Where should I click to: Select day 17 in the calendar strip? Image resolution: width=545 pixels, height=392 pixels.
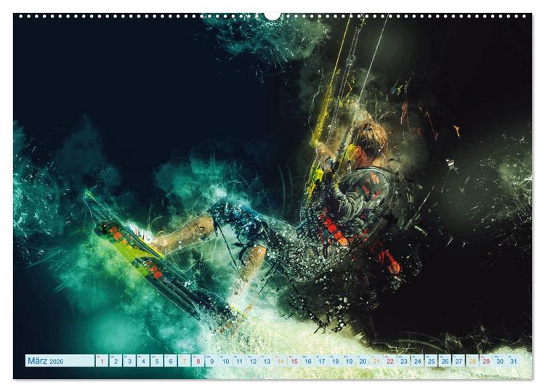click(321, 361)
